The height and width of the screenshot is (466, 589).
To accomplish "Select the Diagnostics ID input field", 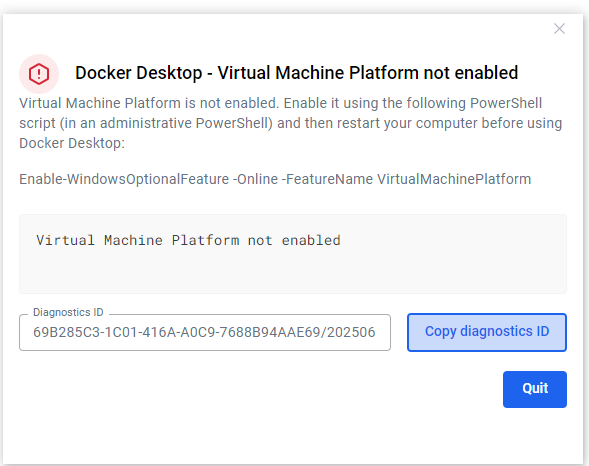I will (x=205, y=332).
